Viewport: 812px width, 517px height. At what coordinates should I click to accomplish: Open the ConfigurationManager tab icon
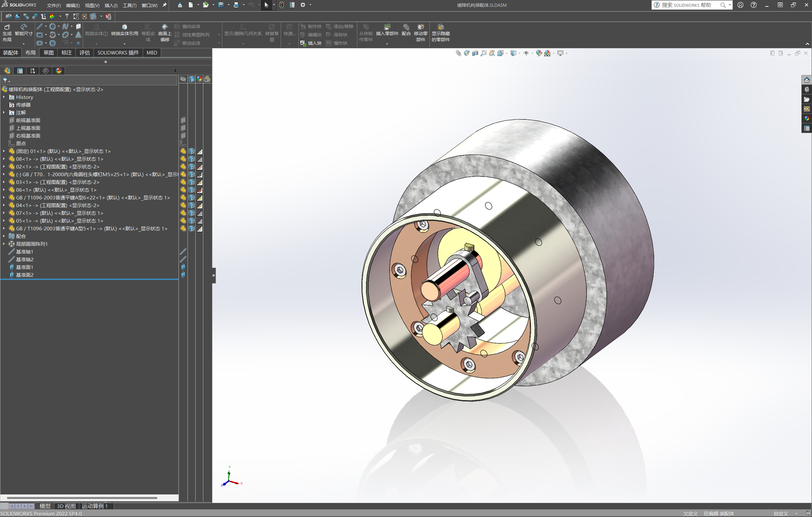tap(33, 71)
